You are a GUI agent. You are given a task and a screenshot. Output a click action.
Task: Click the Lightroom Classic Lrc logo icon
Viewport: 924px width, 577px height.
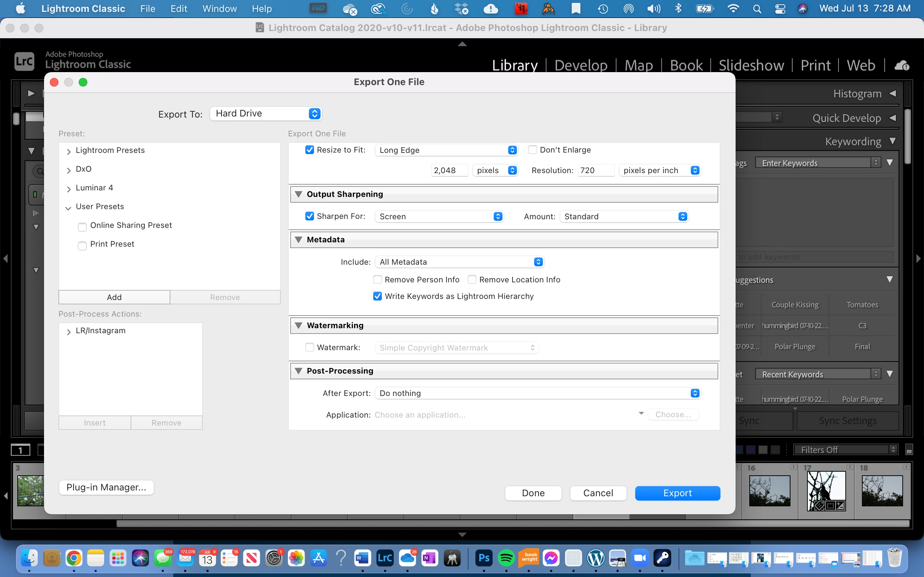tap(24, 61)
